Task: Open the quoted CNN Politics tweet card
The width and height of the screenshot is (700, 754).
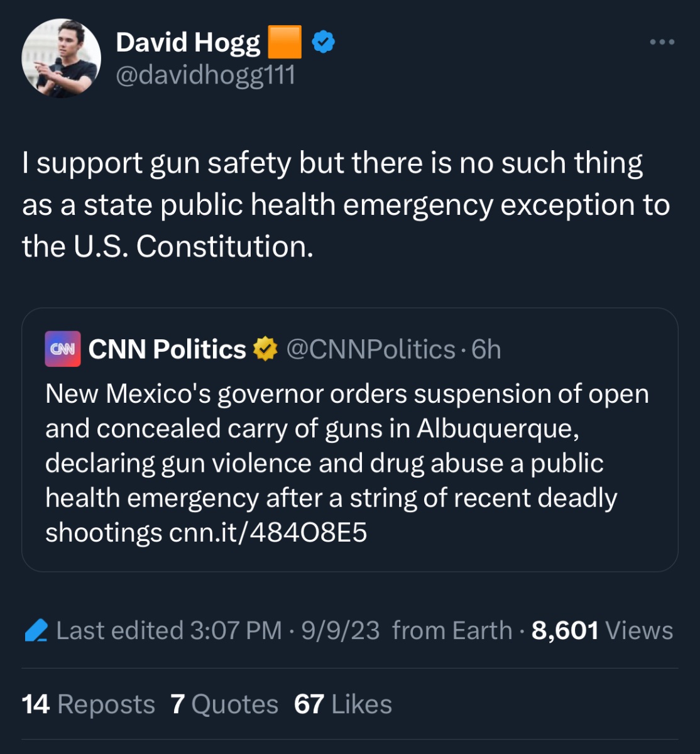Action: click(x=350, y=440)
